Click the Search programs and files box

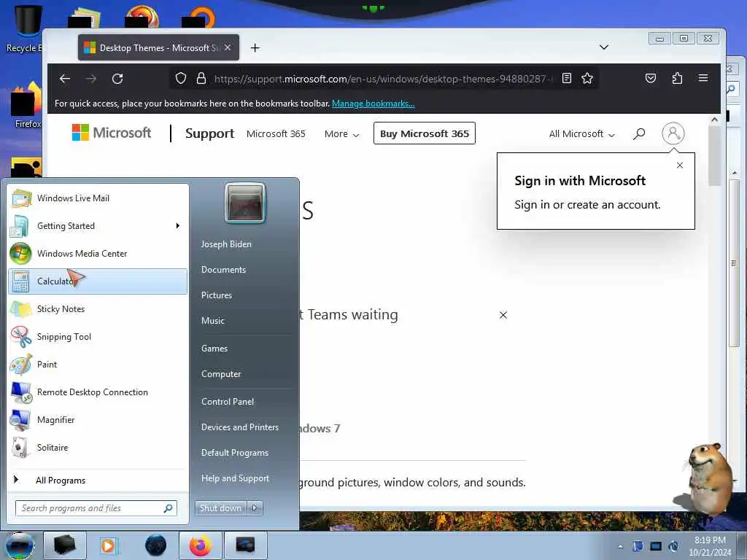(96, 508)
